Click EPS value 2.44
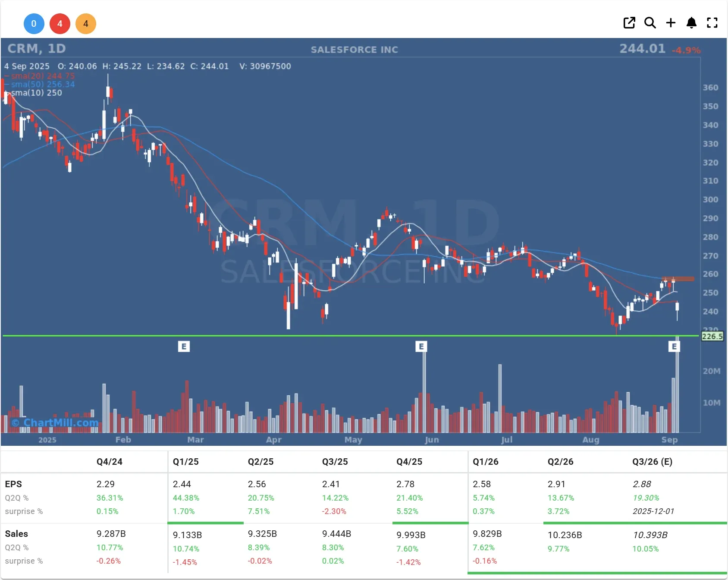 click(x=182, y=484)
